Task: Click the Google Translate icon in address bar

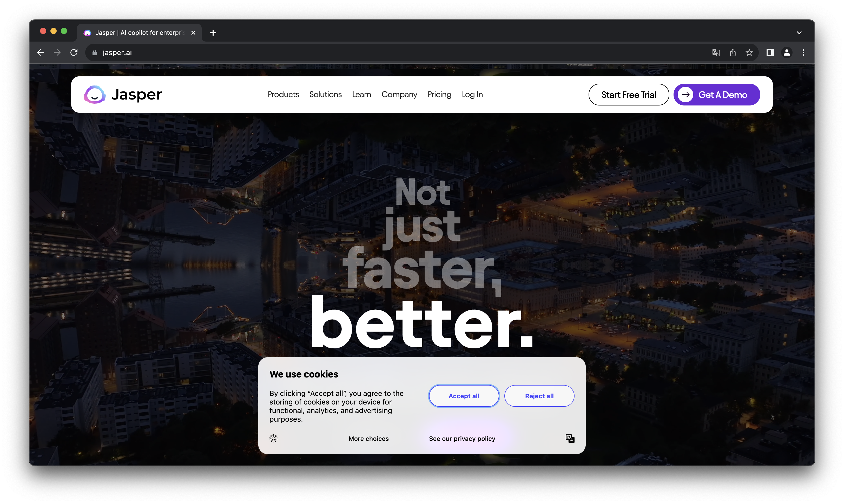Action: click(716, 53)
